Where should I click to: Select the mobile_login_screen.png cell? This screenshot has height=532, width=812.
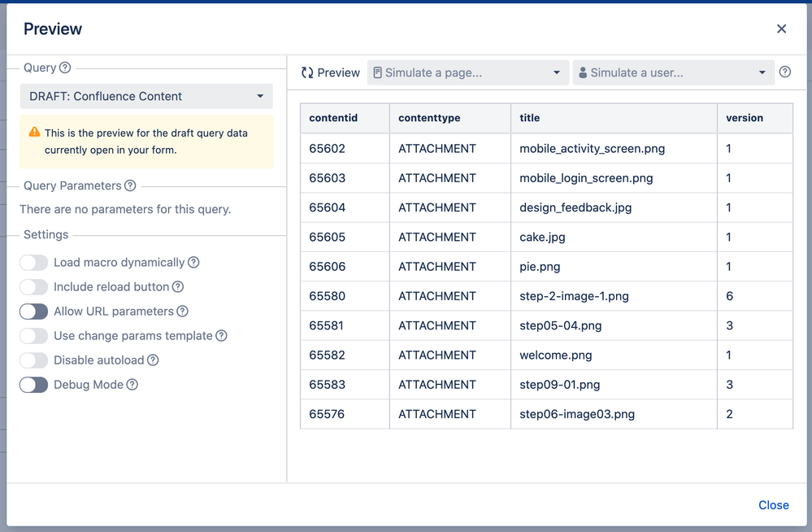point(614,178)
